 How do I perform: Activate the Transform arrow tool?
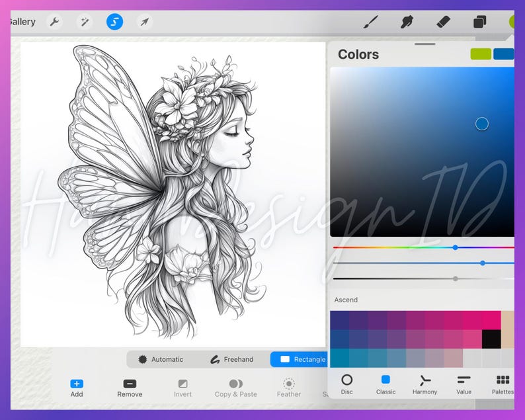145,22
